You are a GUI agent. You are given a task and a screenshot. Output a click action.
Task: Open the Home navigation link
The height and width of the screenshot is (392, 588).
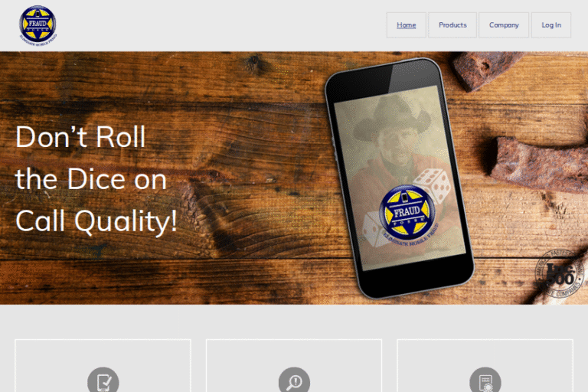click(406, 25)
